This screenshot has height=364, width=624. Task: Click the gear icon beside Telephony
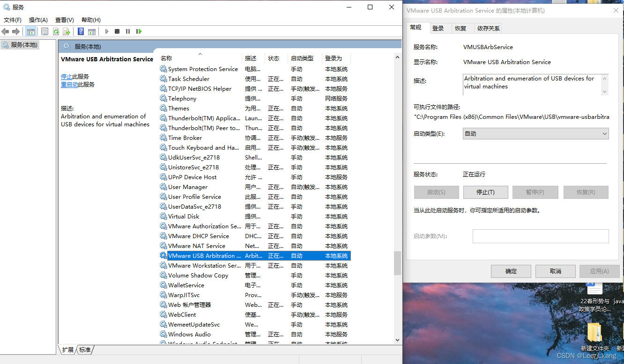click(x=163, y=98)
